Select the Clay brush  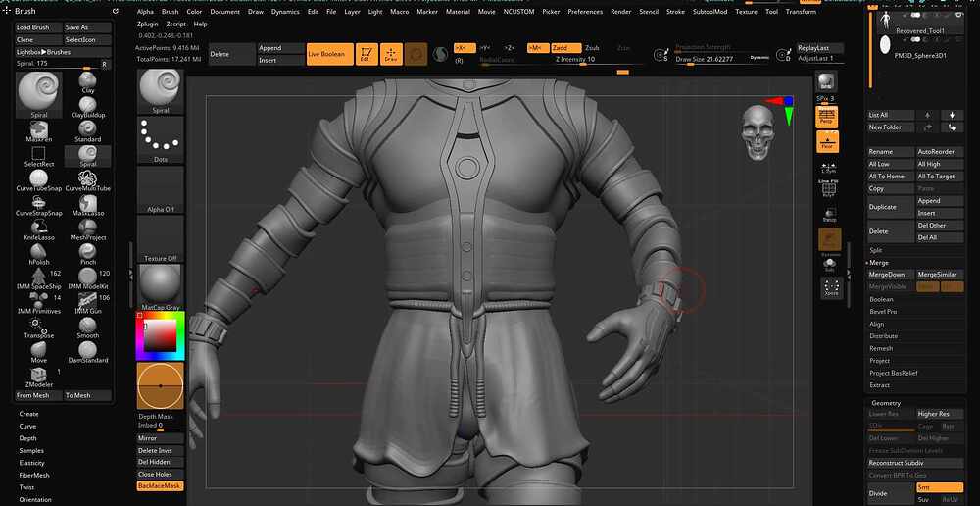(x=87, y=82)
